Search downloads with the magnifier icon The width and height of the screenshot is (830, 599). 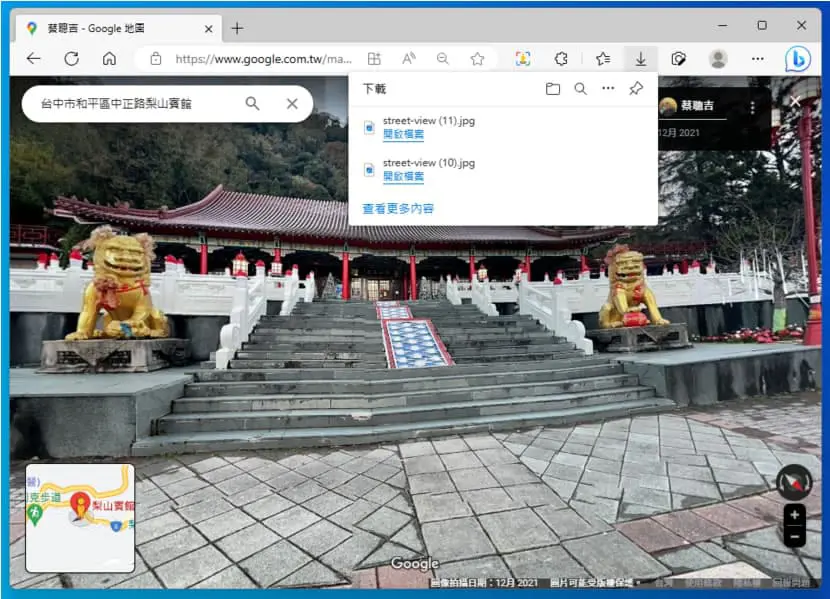click(x=581, y=89)
